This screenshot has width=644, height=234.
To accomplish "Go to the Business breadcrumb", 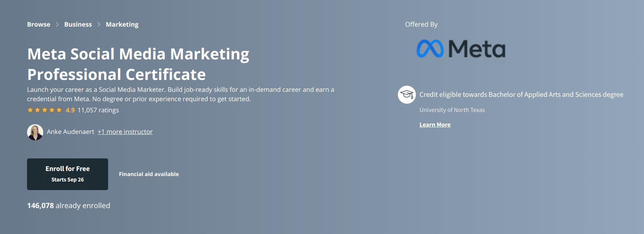I will tap(78, 24).
